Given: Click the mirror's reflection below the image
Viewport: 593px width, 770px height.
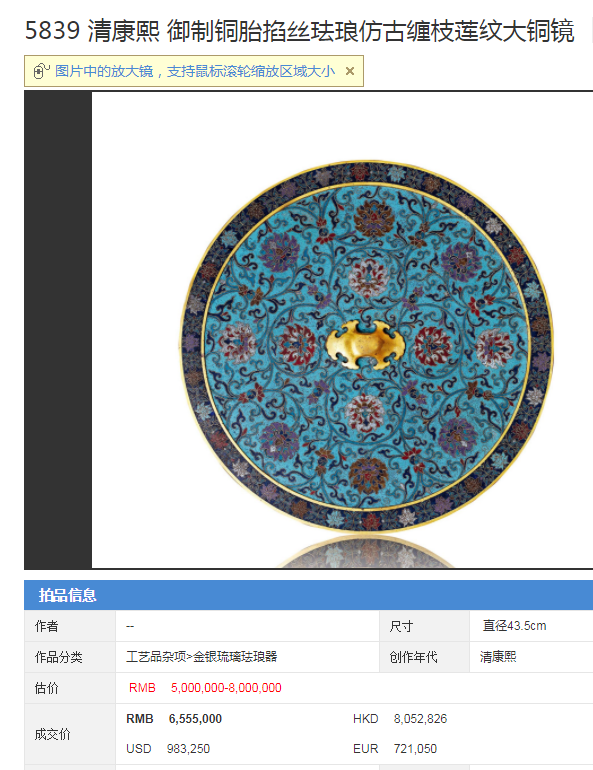Looking at the screenshot, I should pyautogui.click(x=366, y=552).
